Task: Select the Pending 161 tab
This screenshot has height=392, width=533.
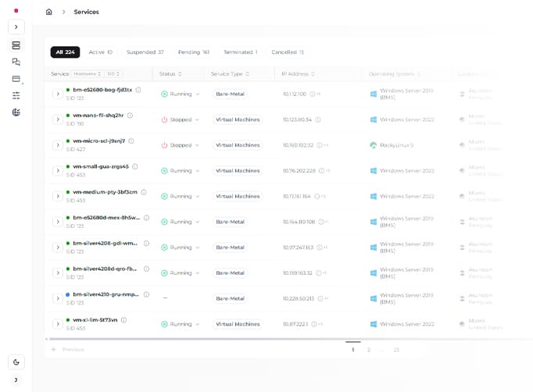Action: click(194, 52)
